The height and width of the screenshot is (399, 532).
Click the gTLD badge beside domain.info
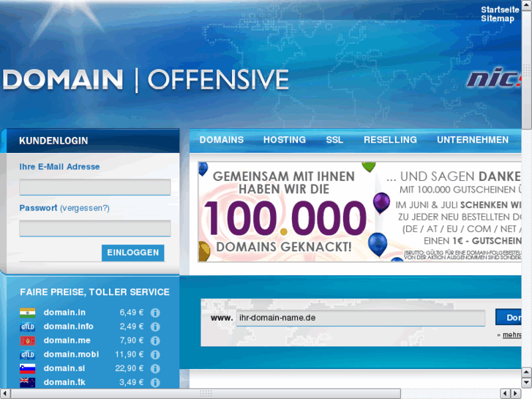(28, 327)
